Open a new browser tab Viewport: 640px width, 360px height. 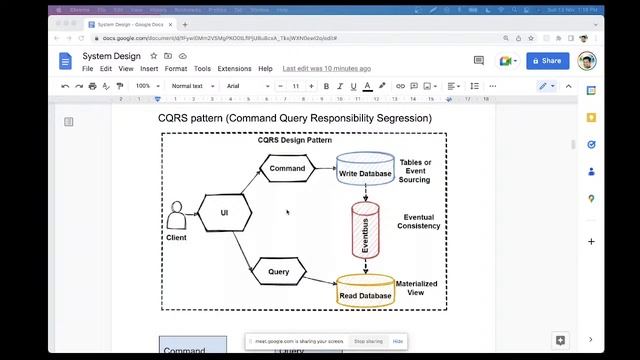click(185, 24)
